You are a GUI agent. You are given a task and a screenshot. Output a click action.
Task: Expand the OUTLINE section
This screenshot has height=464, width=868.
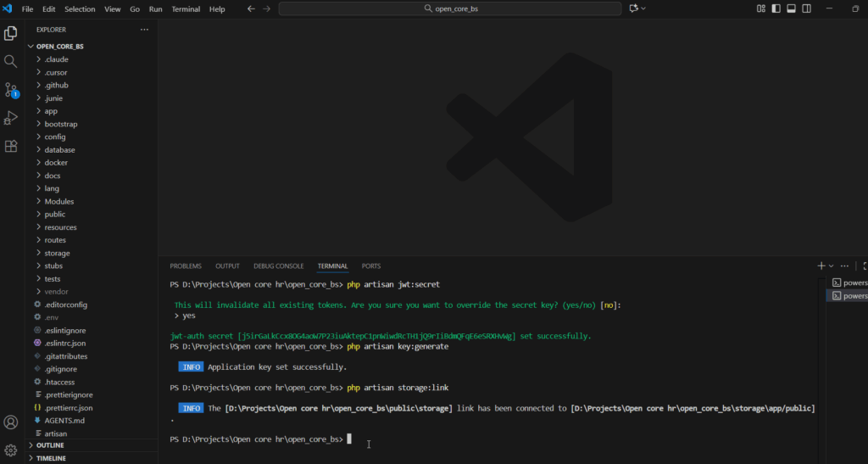pyautogui.click(x=51, y=444)
